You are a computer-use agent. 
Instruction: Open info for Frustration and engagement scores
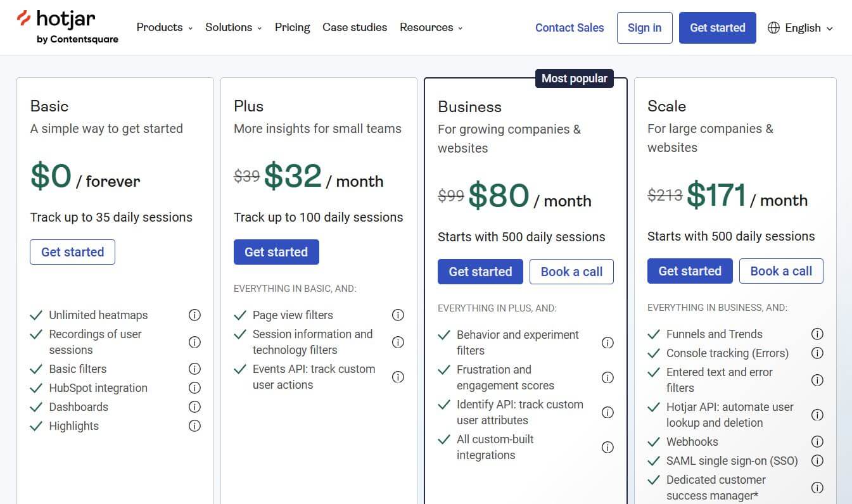click(607, 377)
